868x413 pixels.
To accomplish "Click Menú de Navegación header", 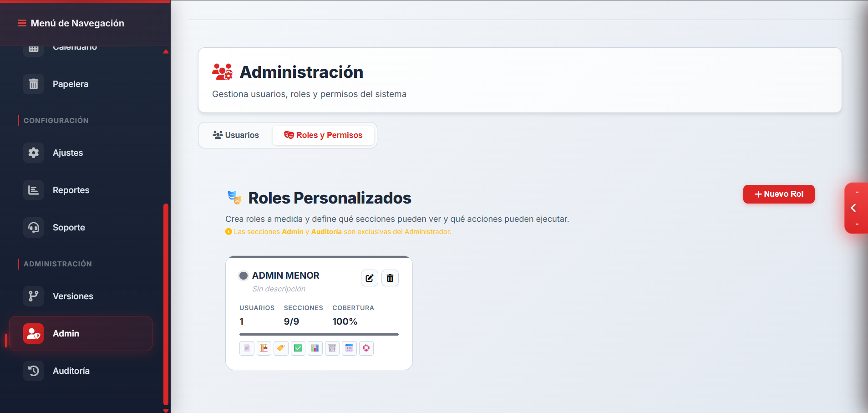I will pos(77,23).
